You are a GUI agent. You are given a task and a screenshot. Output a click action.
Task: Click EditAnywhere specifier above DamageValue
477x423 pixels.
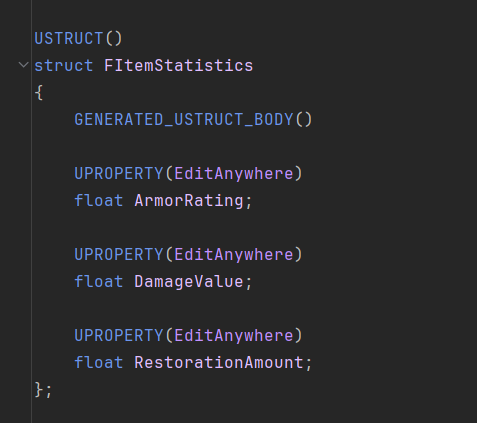coord(234,254)
